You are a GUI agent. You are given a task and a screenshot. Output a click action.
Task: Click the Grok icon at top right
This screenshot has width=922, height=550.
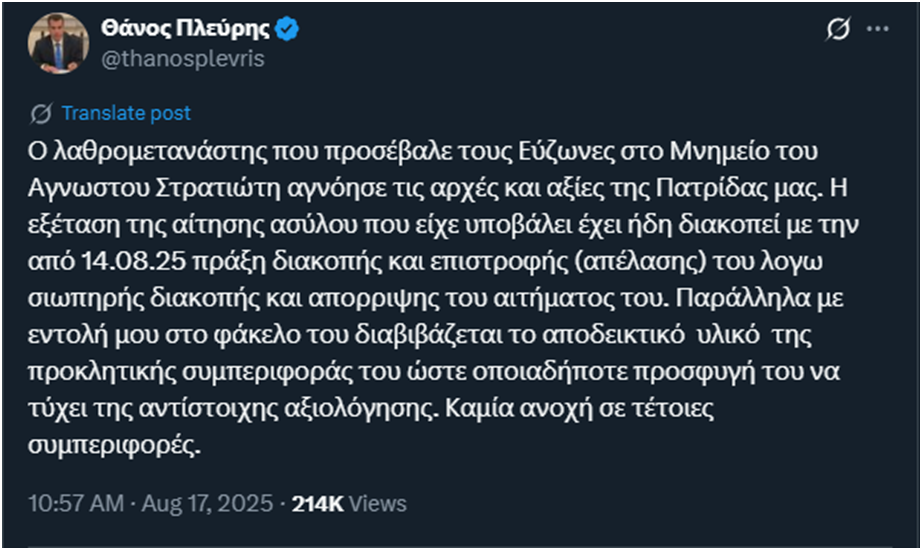pyautogui.click(x=837, y=31)
